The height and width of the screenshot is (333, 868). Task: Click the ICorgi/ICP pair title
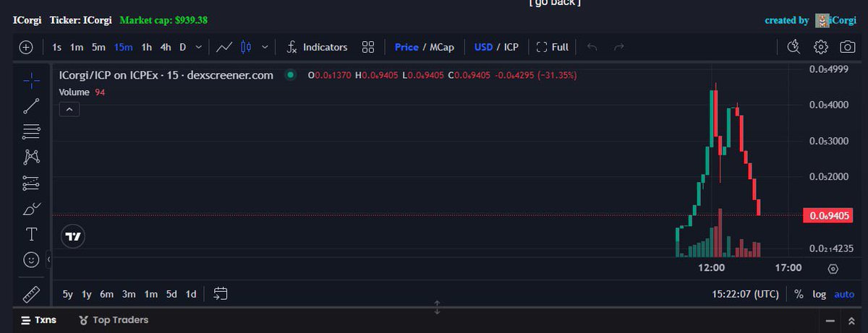click(166, 75)
